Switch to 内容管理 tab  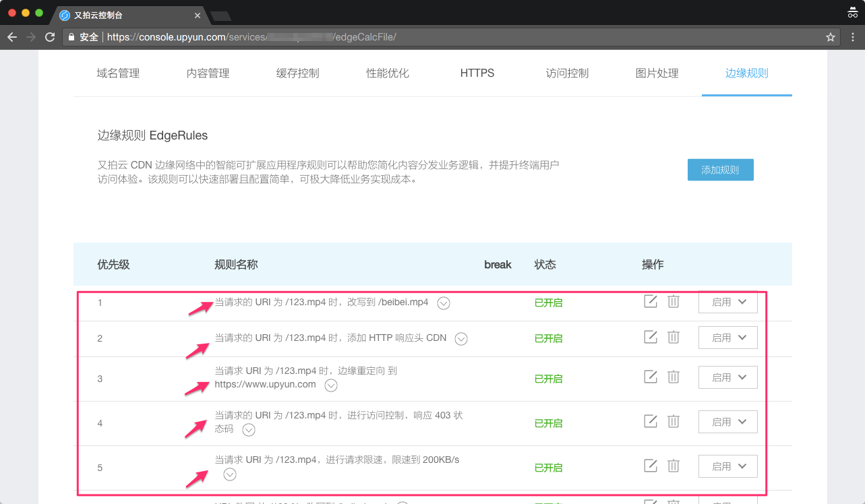[x=208, y=73]
